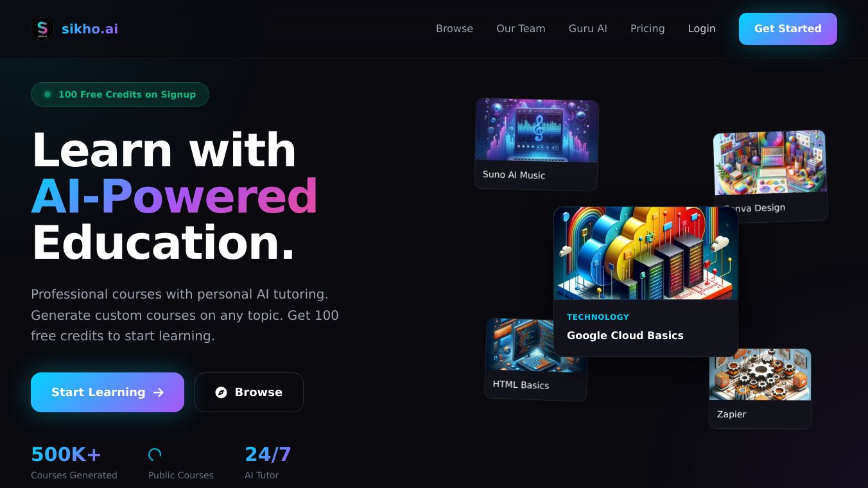The image size is (868, 488).
Task: Open the Pricing page
Action: (x=648, y=29)
